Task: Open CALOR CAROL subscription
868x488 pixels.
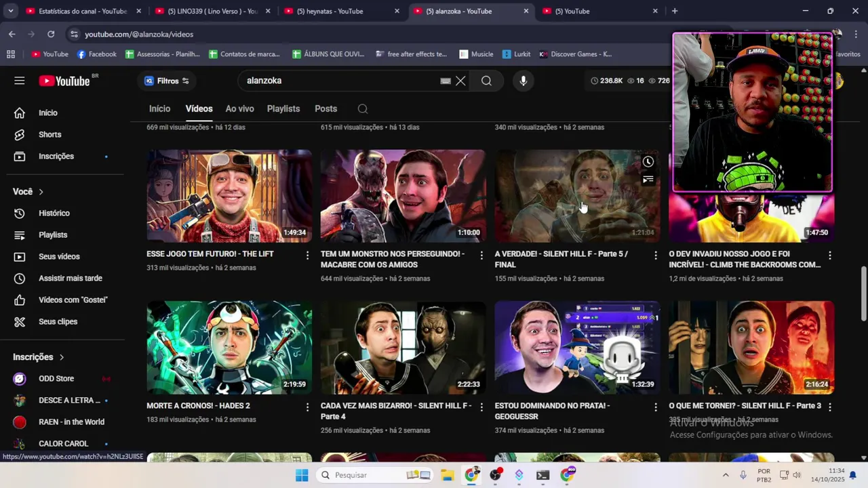Action: 63,444
